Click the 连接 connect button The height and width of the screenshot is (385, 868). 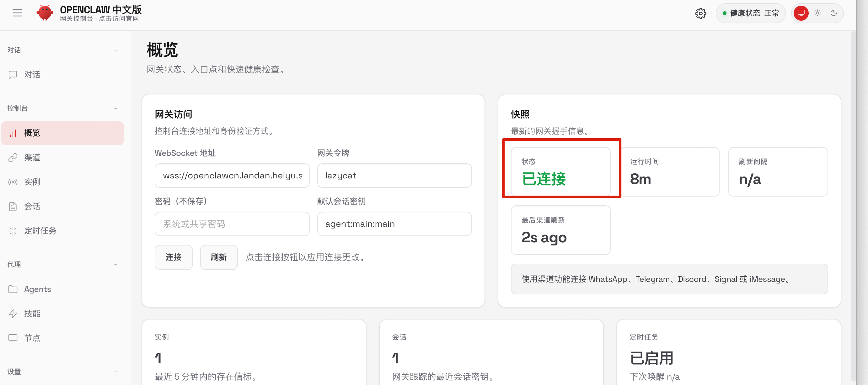174,257
